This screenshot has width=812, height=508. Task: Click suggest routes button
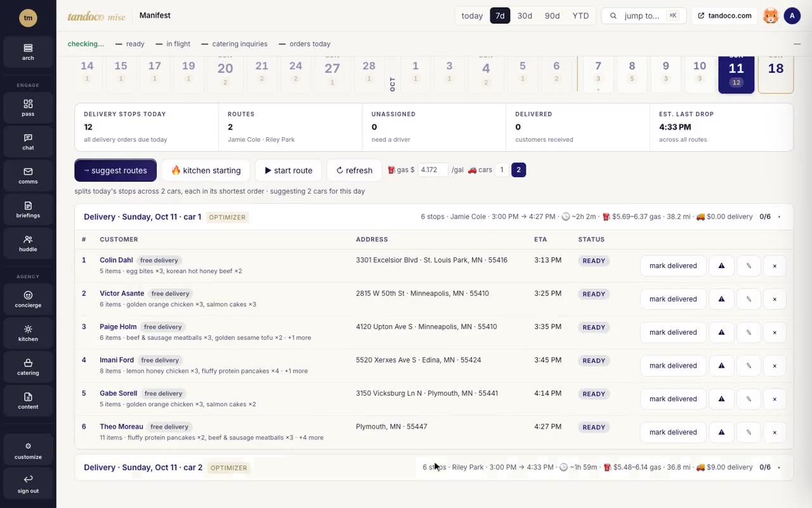[115, 170]
